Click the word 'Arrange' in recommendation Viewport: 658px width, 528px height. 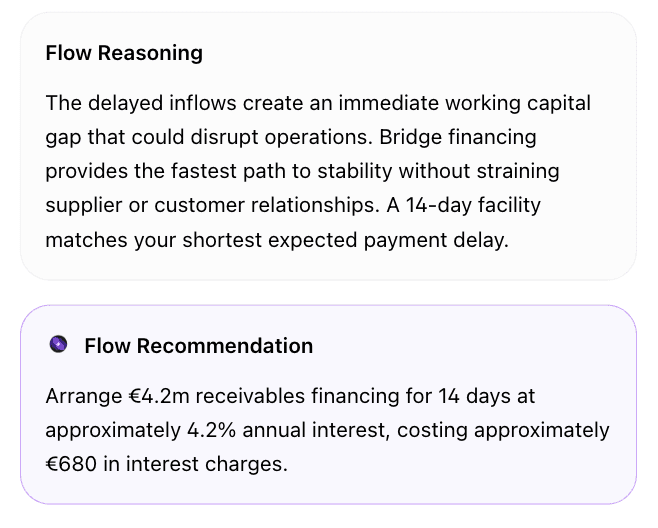pos(84,397)
